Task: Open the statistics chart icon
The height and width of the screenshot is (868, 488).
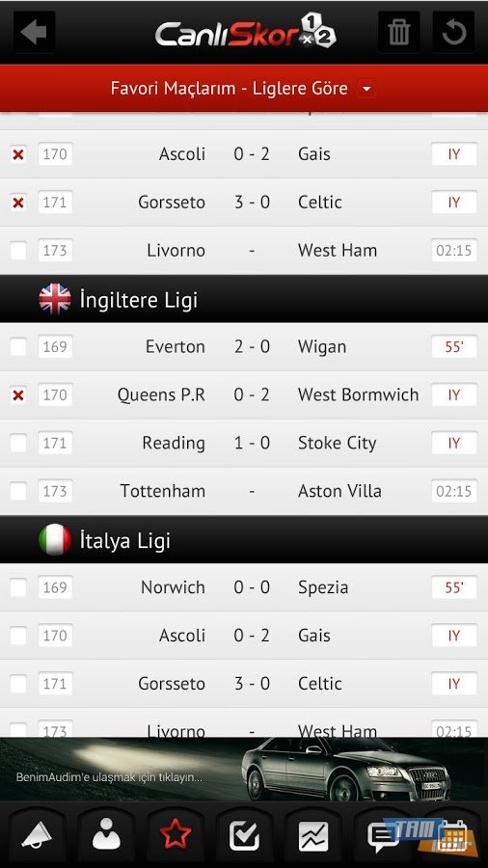Action: pos(313,835)
